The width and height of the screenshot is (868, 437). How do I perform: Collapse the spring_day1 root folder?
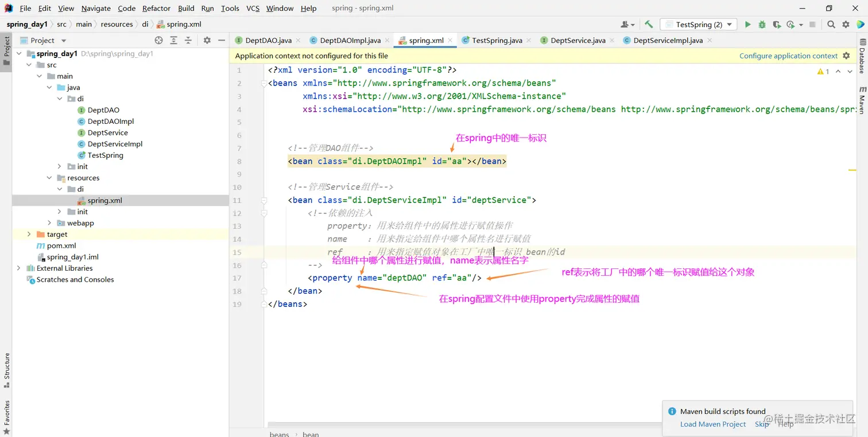[x=18, y=53]
